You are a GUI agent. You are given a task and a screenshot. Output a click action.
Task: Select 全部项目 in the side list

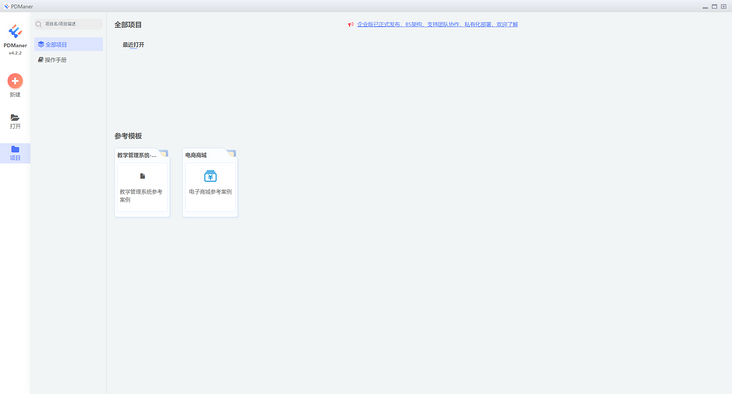tap(69, 44)
